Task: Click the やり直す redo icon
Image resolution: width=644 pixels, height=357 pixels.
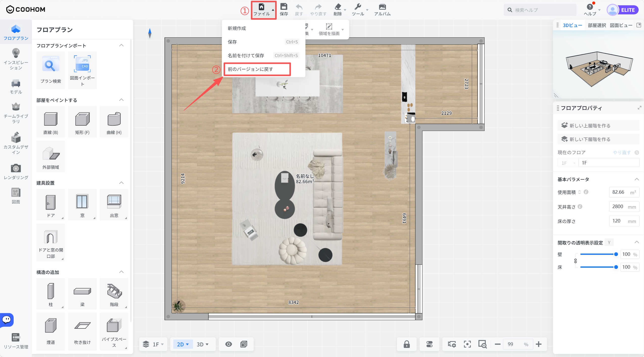Action: click(318, 7)
